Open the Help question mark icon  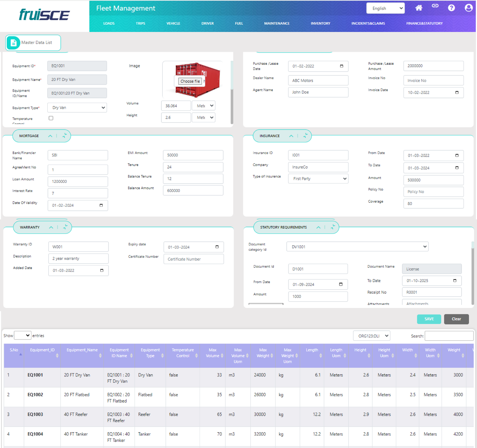click(451, 8)
